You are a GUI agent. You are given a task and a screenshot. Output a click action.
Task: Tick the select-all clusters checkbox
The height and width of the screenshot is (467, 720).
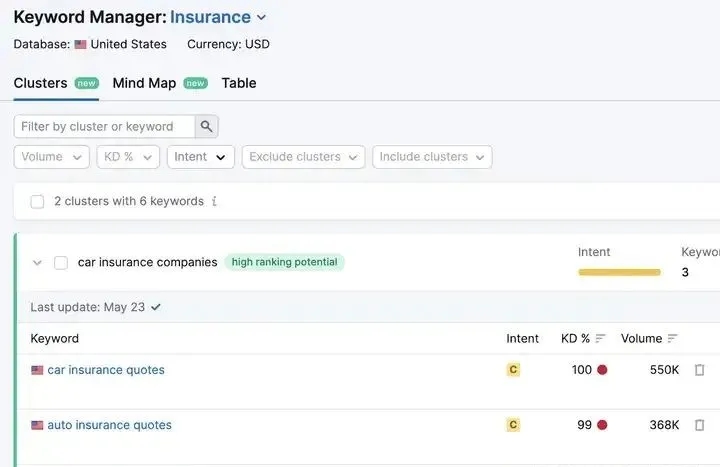point(37,202)
